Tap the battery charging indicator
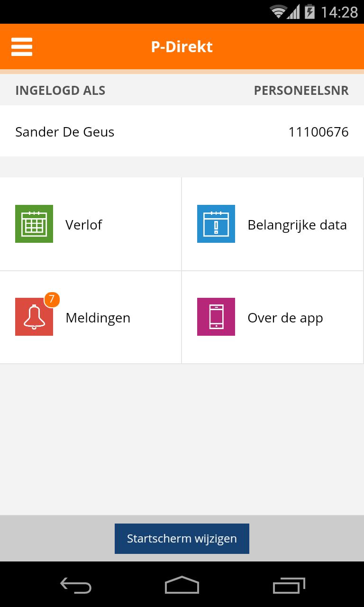The image size is (364, 607). coord(309,12)
